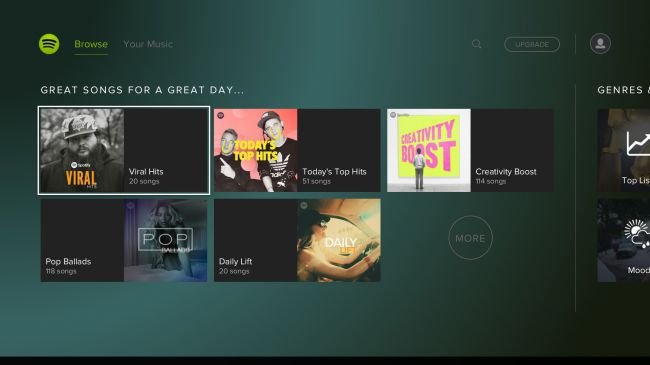
Task: Select the 'Daily Lift' title text
Action: 235,262
